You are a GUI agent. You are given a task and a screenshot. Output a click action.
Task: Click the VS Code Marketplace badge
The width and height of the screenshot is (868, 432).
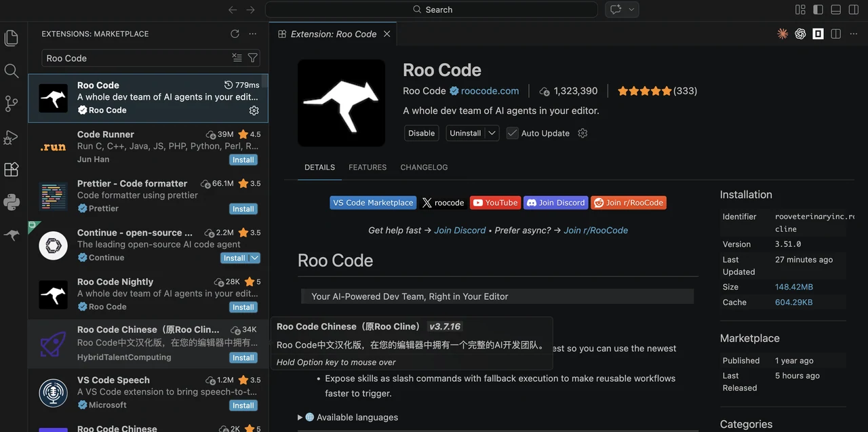pos(373,203)
